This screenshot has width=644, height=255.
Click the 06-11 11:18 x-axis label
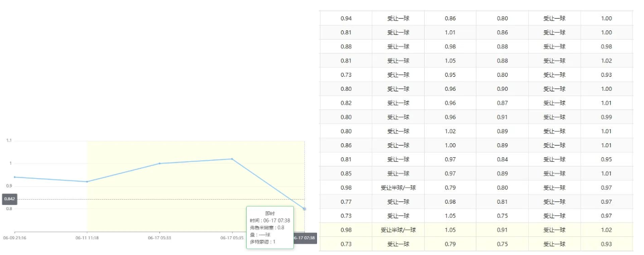pyautogui.click(x=87, y=238)
